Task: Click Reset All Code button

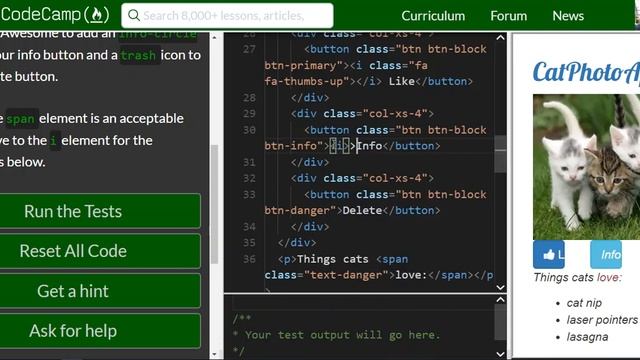Action: pyautogui.click(x=100, y=251)
